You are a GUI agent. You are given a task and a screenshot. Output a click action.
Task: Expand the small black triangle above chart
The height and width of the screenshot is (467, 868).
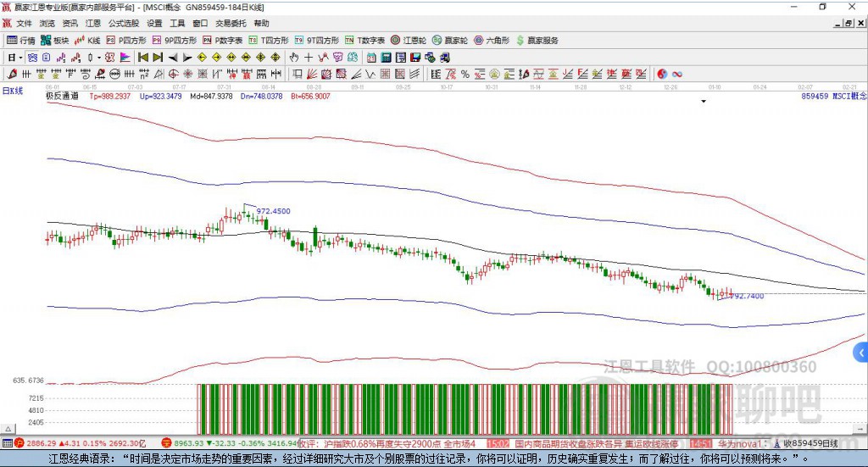point(704,102)
